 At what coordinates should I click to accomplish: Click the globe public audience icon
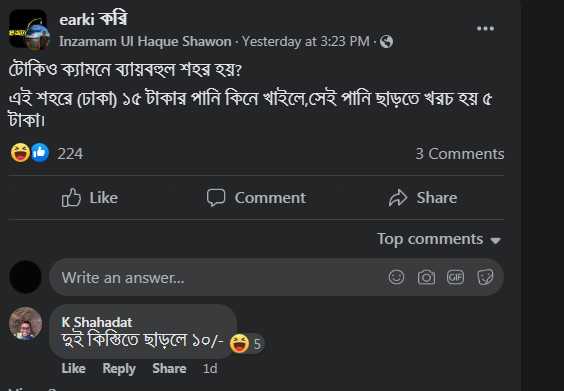coord(386,42)
